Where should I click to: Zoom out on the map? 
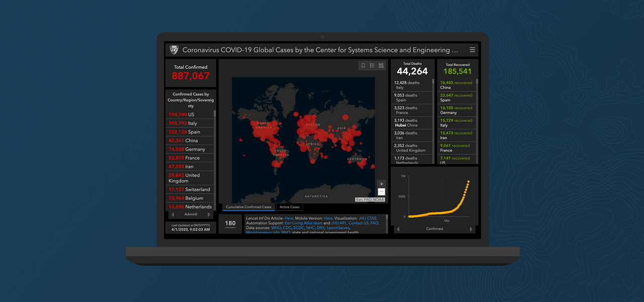pyautogui.click(x=381, y=192)
